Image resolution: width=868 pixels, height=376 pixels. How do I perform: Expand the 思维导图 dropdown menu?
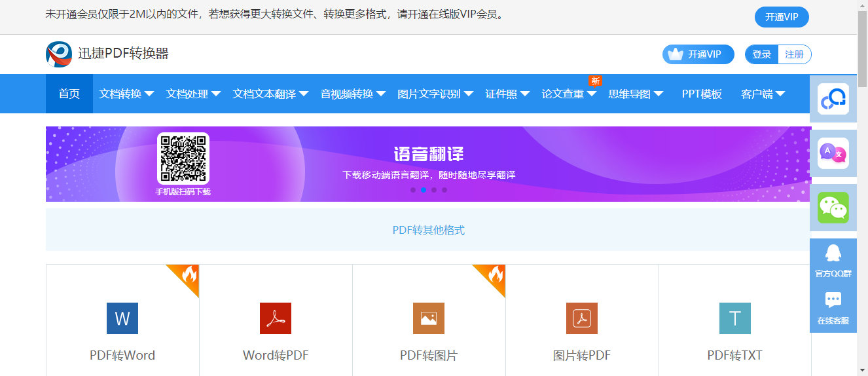pyautogui.click(x=636, y=94)
